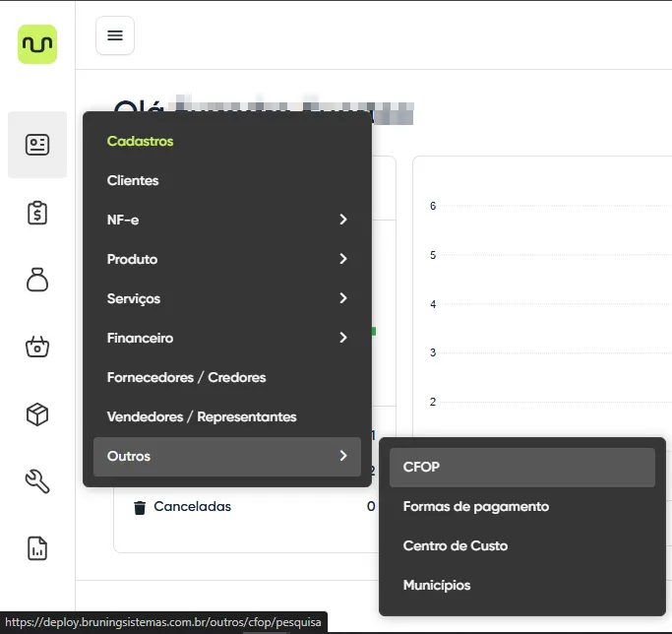672x634 pixels.
Task: Select Formas de pagamento submenu item
Action: 475,506
